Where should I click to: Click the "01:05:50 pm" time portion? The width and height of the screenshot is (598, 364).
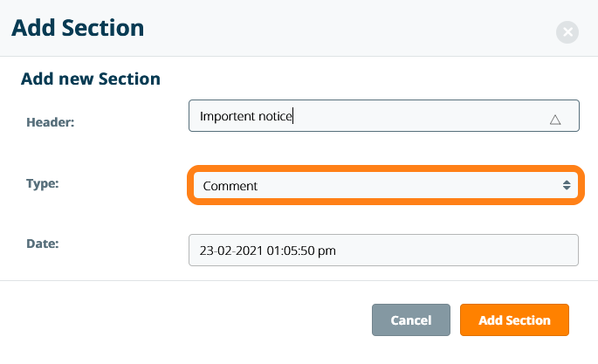coord(302,251)
